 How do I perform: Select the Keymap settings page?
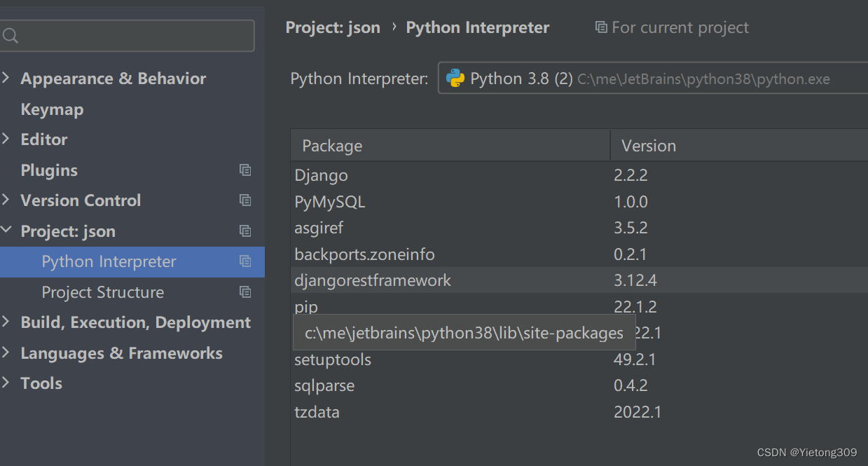[x=52, y=109]
